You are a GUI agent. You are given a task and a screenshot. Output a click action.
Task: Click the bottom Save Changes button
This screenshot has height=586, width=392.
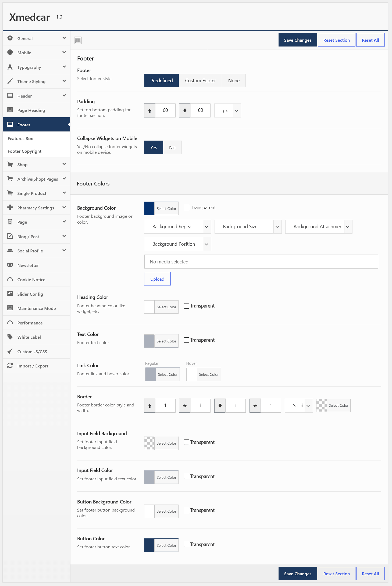click(298, 574)
